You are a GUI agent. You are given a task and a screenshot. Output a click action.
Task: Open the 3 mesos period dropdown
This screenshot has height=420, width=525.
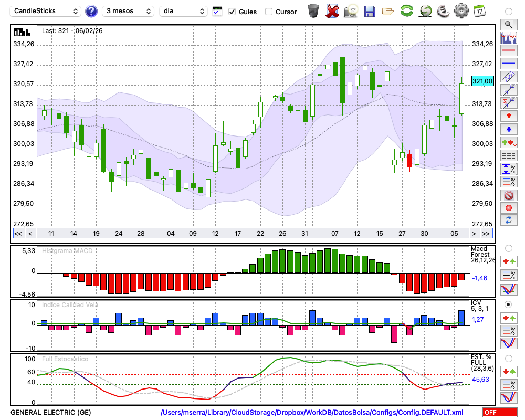pos(128,11)
